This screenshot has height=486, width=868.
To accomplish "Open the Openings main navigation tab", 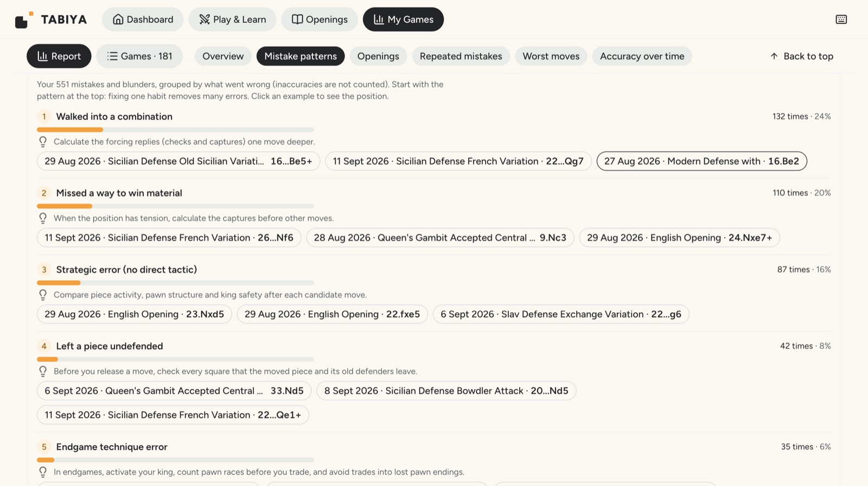I will pyautogui.click(x=320, y=20).
